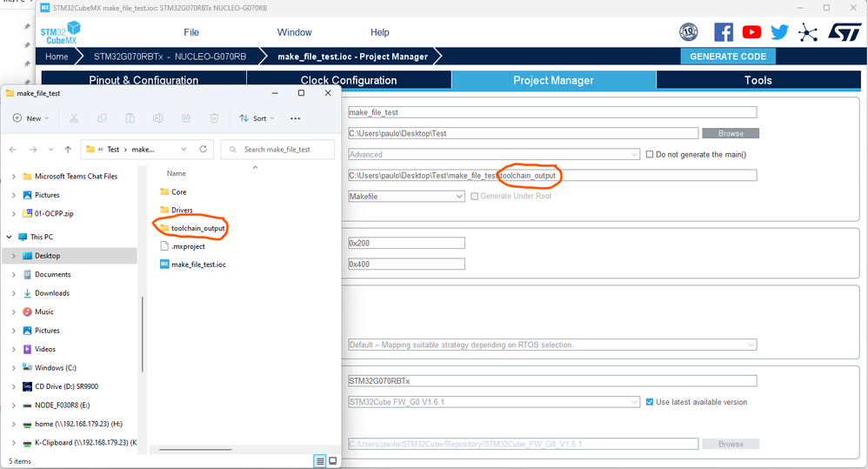
Task: Open the Advanced application structure dropdown
Action: pos(494,155)
